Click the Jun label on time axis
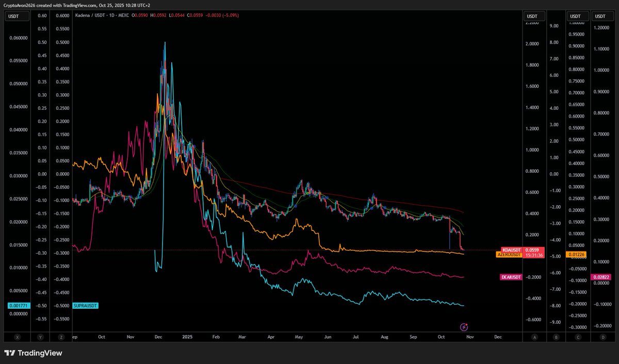 328,337
